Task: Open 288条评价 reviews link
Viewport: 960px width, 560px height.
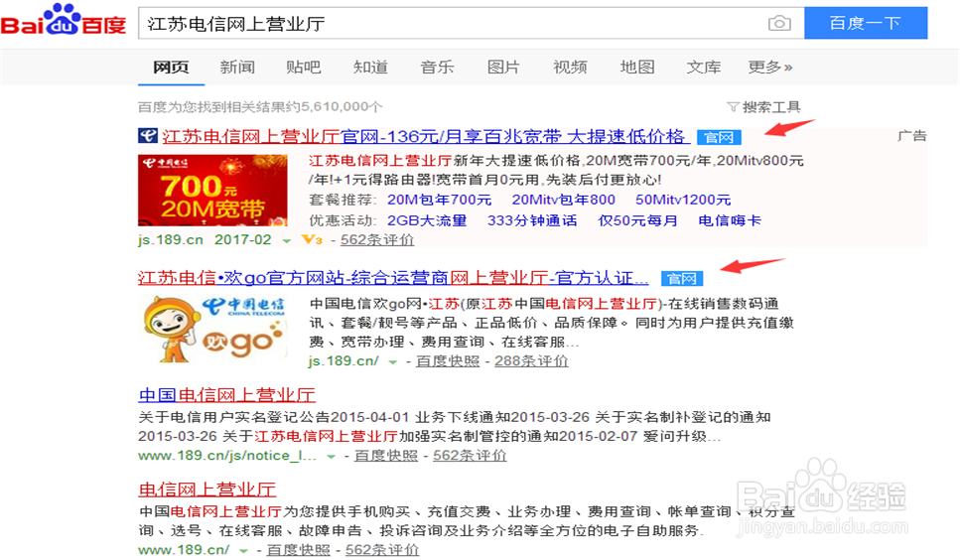Action: (531, 361)
